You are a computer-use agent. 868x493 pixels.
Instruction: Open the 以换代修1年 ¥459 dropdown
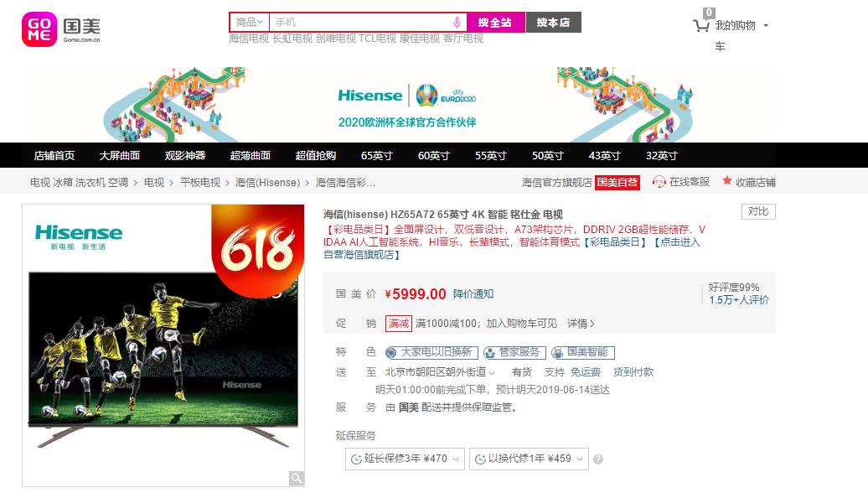point(529,459)
